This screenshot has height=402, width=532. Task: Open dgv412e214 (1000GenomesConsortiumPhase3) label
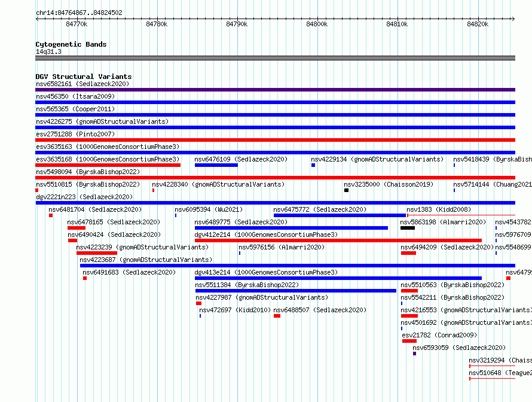pyautogui.click(x=266, y=234)
